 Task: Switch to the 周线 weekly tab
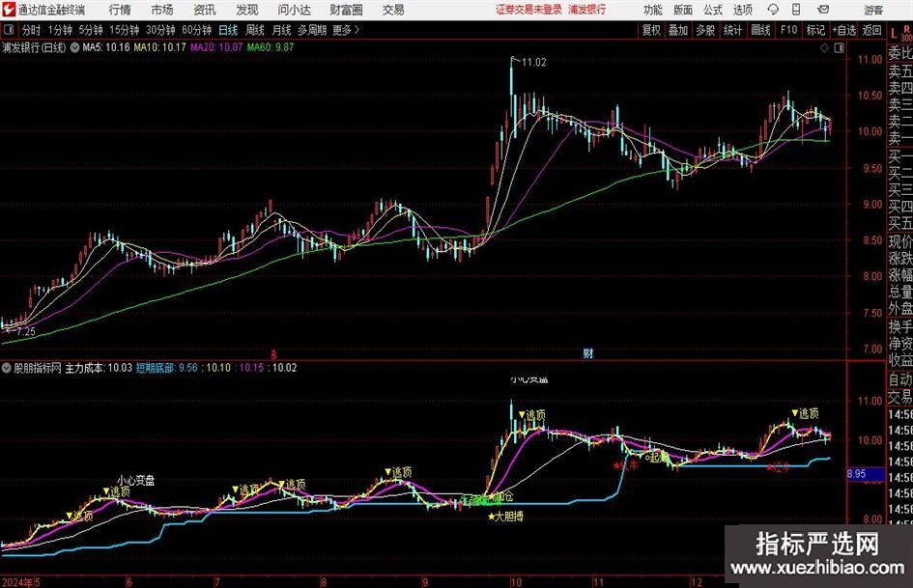255,30
